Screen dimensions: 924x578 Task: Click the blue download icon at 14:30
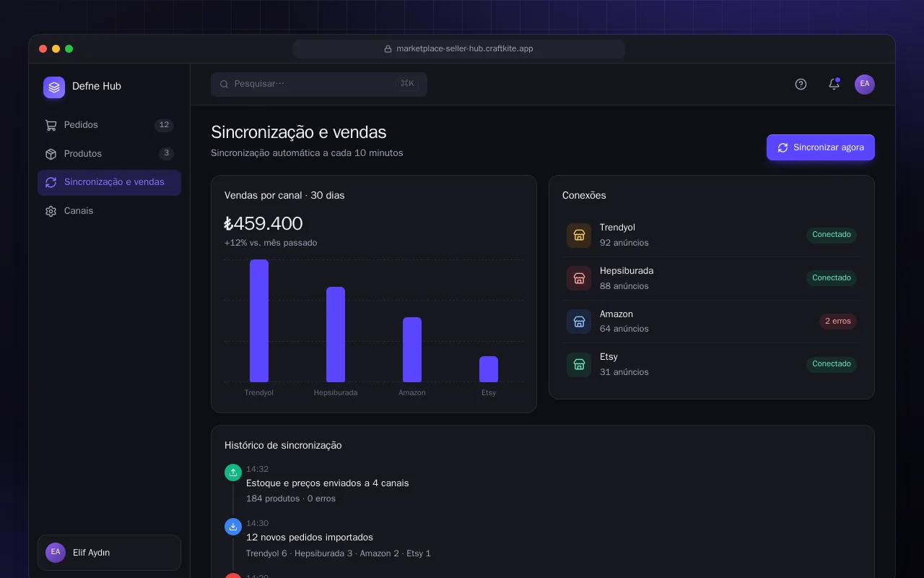[233, 527]
